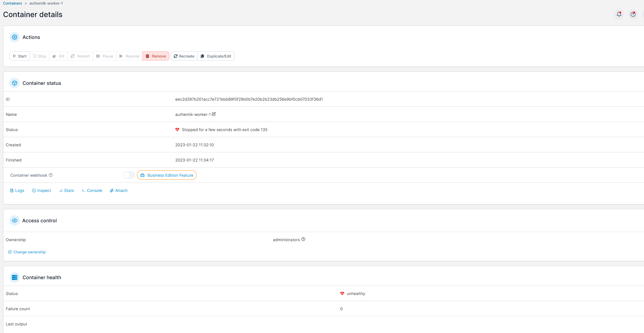Click the Container webhook help tooltip icon
The width and height of the screenshot is (644, 333).
tap(51, 175)
